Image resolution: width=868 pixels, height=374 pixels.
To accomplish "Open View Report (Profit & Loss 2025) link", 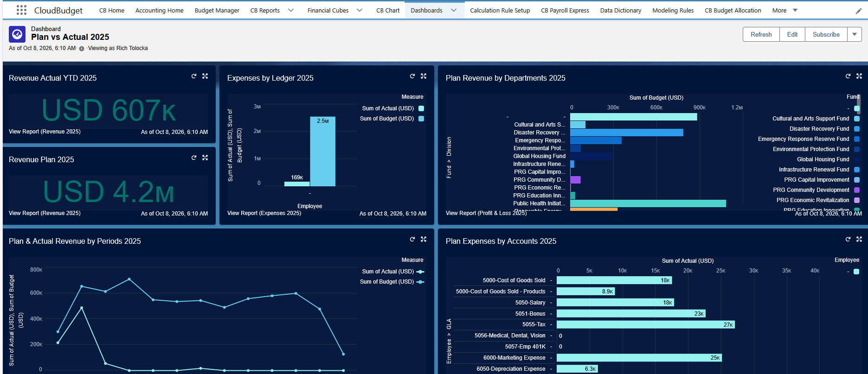I will pyautogui.click(x=486, y=213).
